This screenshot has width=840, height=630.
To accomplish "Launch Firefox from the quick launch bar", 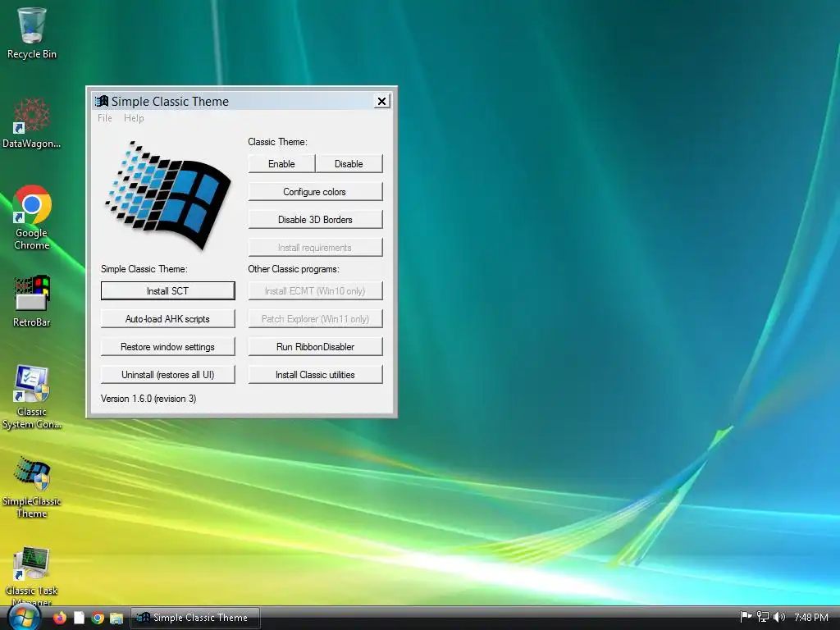I will point(59,618).
